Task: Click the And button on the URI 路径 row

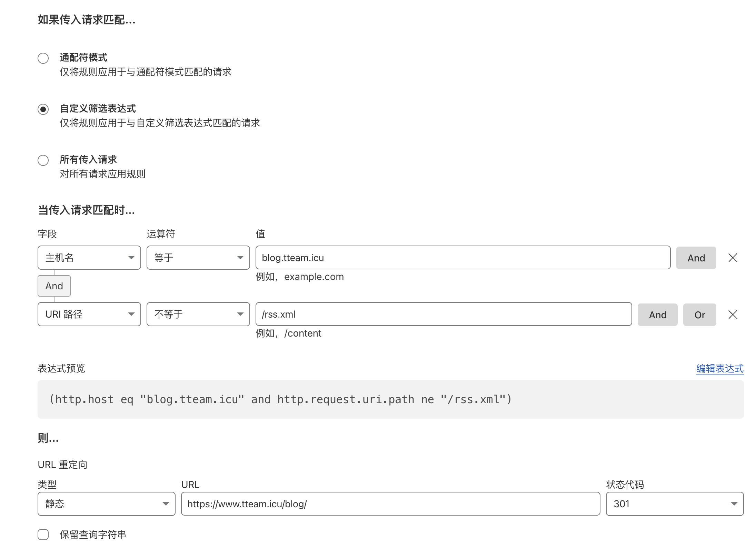Action: [657, 314]
